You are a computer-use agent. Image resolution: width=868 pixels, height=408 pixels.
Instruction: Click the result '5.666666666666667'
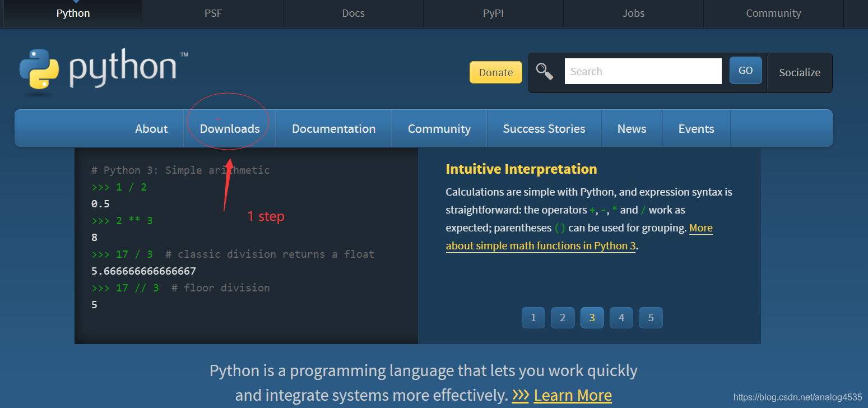(144, 271)
